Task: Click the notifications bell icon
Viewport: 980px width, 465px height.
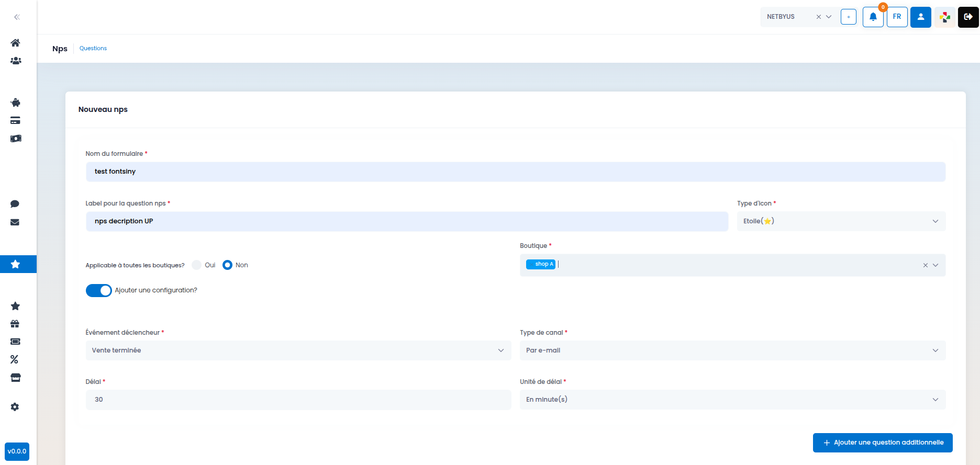Action: [873, 17]
